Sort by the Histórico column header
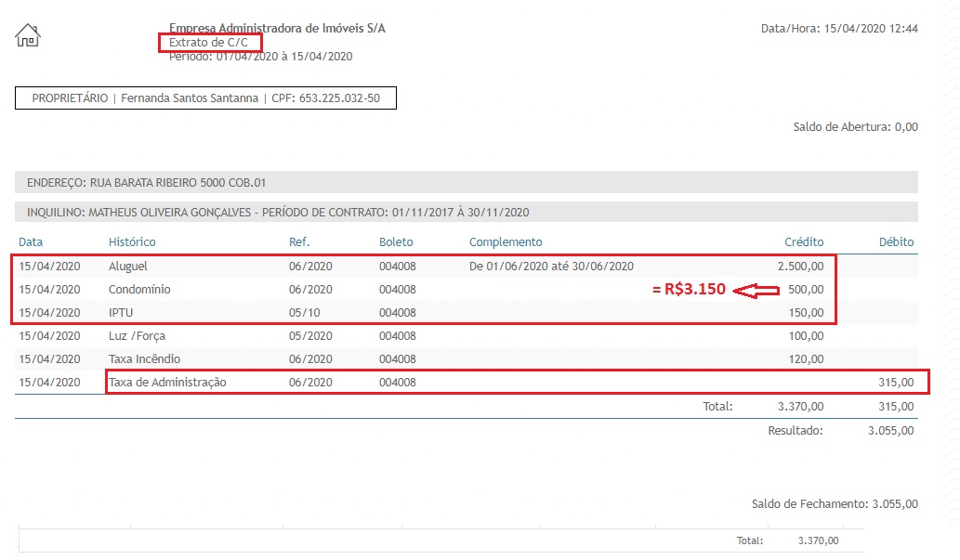 click(132, 242)
